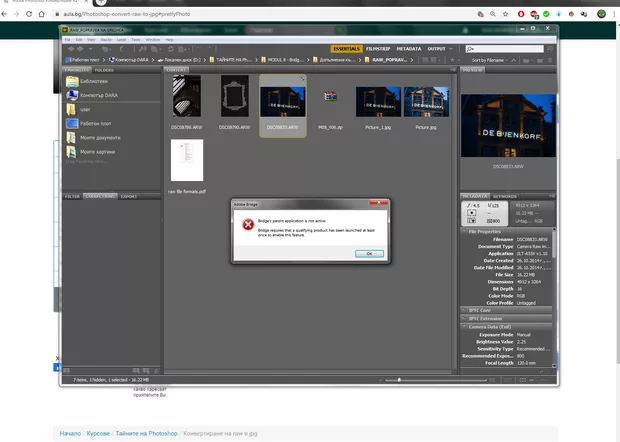Select the raw file formats.pdf thumbnail

tap(187, 160)
